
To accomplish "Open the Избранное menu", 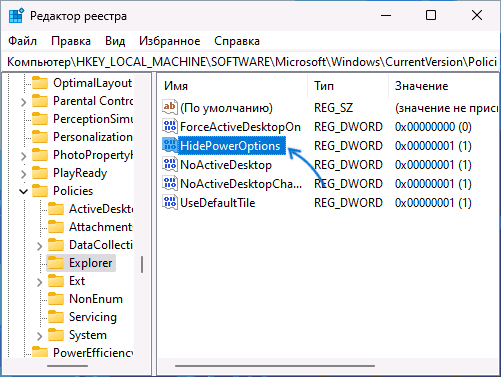I will click(x=170, y=41).
